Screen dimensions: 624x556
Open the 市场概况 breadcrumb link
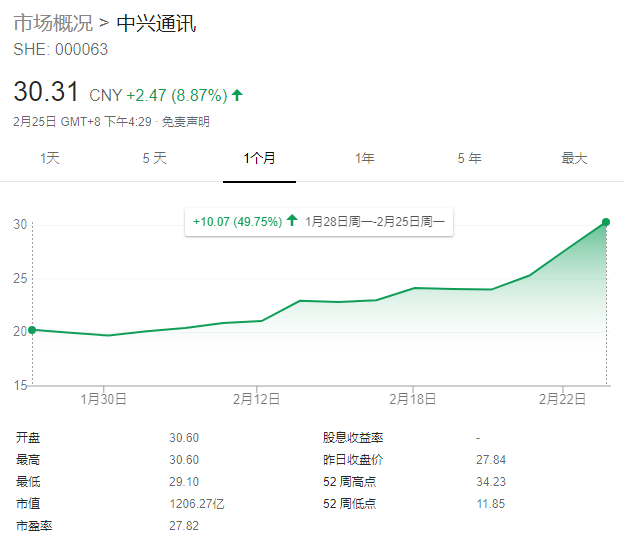(53, 23)
